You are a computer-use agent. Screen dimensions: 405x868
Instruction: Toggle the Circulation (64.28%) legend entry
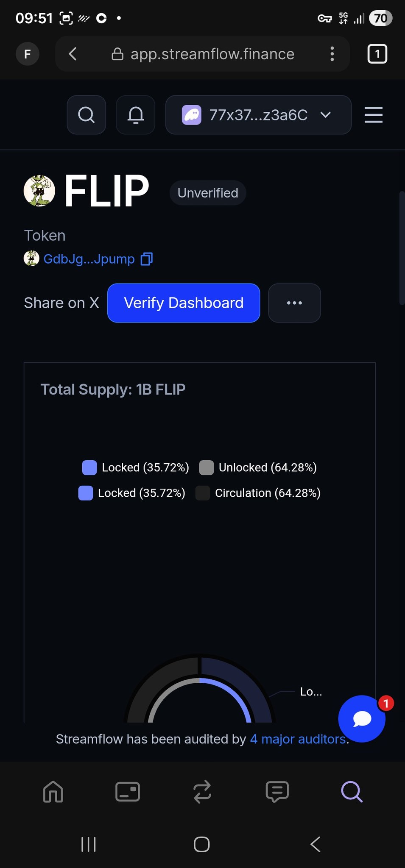point(258,493)
